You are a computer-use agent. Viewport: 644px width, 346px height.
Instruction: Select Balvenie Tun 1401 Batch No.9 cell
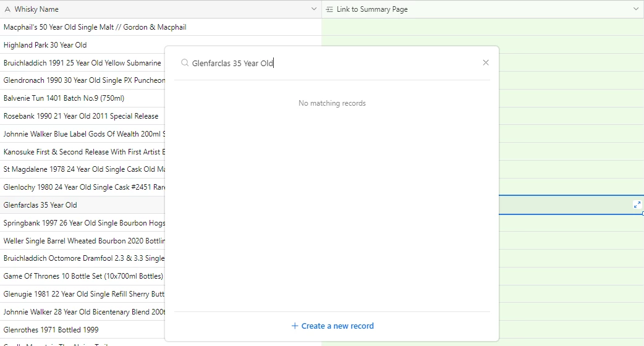[x=82, y=98]
